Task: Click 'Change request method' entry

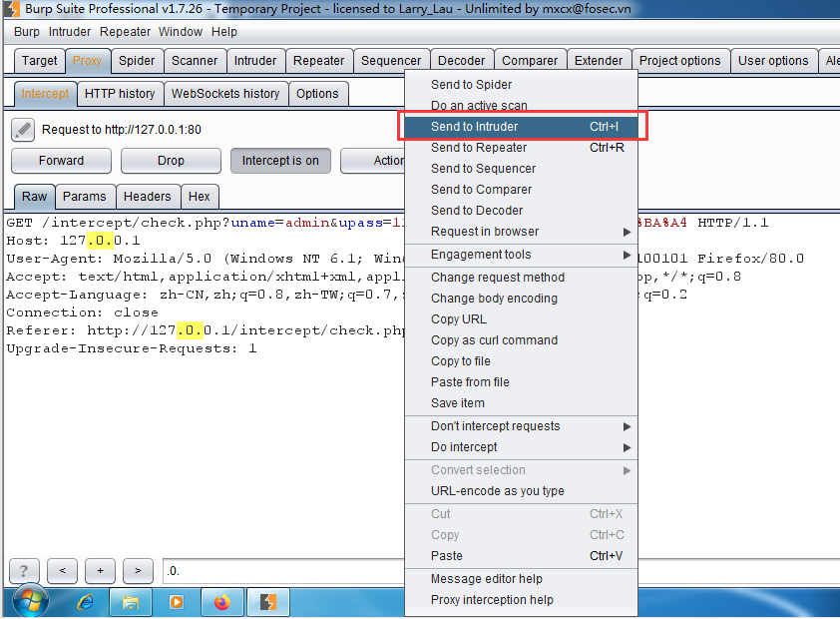Action: pyautogui.click(x=521, y=278)
